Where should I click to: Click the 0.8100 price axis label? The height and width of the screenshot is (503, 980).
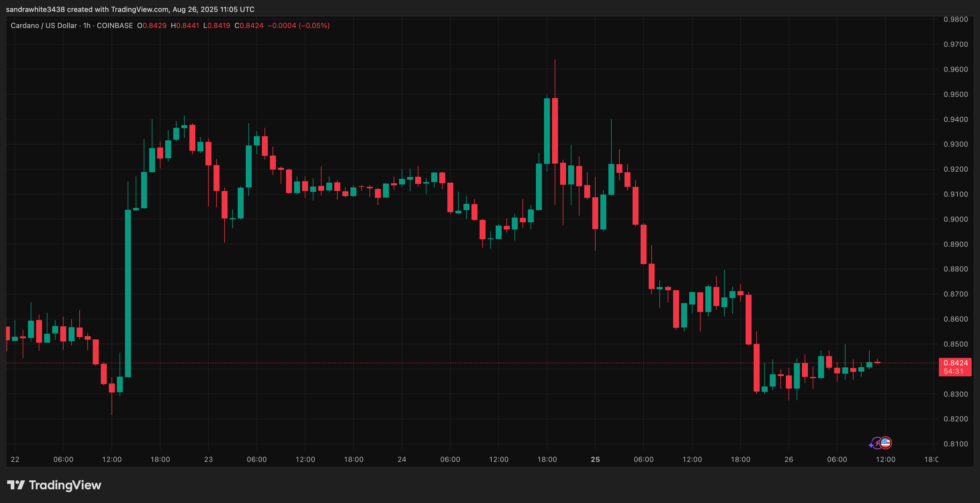pos(956,444)
